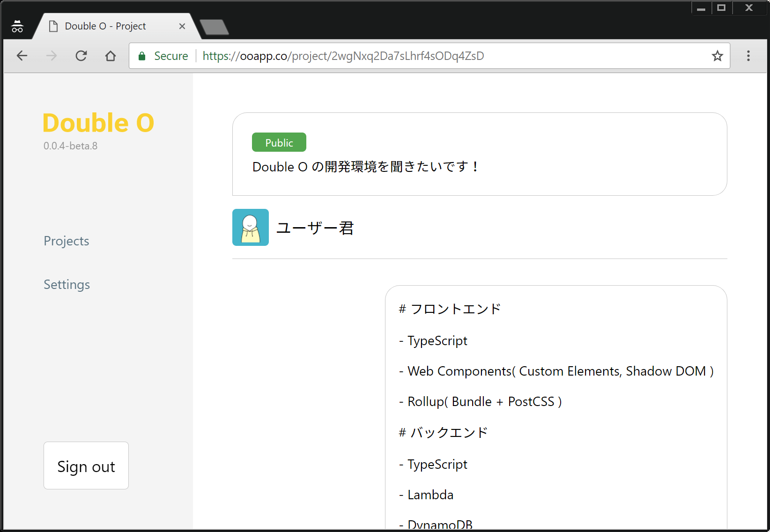Click Sign out
770x532 pixels.
pyautogui.click(x=86, y=465)
